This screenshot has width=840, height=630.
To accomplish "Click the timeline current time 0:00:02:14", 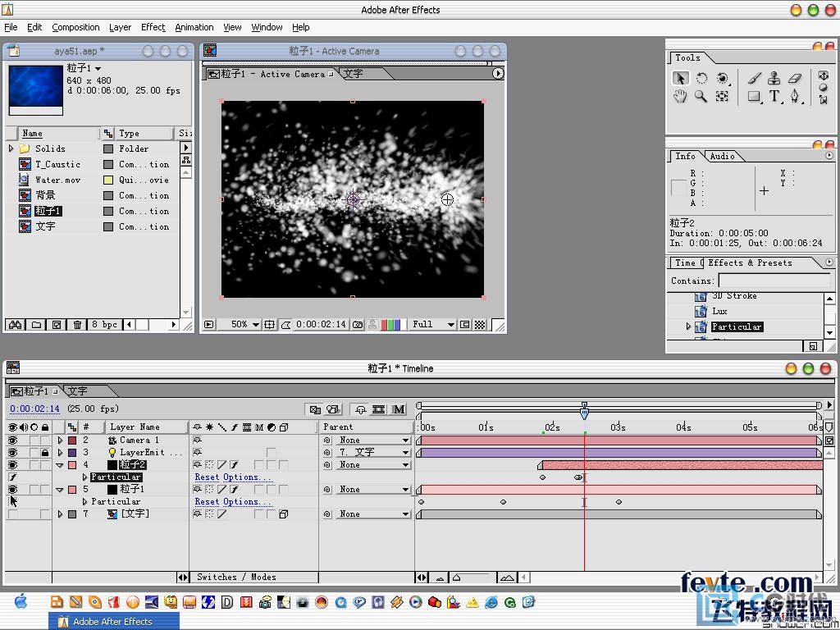I will pyautogui.click(x=34, y=409).
